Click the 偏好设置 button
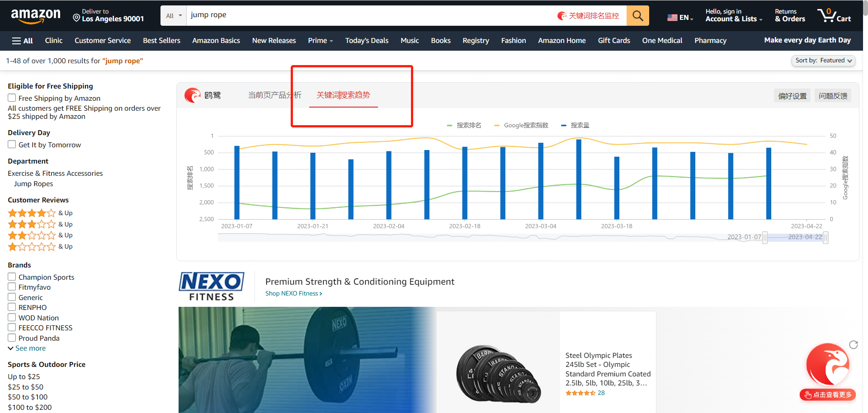 (792, 96)
